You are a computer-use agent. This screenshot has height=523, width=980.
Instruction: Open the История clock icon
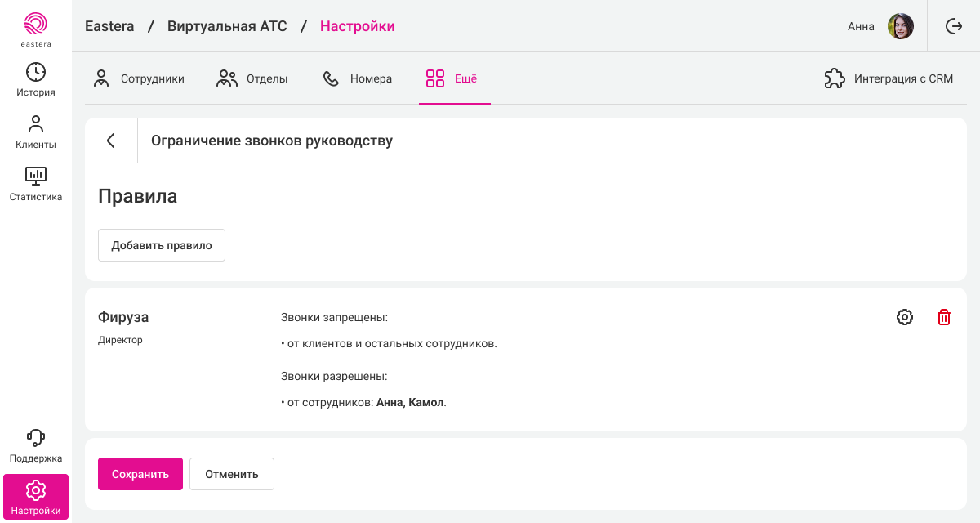click(36, 73)
